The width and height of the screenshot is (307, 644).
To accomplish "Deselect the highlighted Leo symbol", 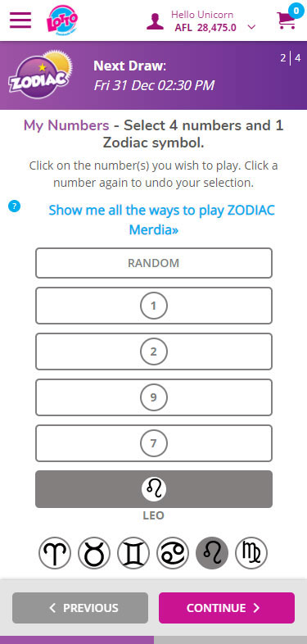I will (212, 553).
